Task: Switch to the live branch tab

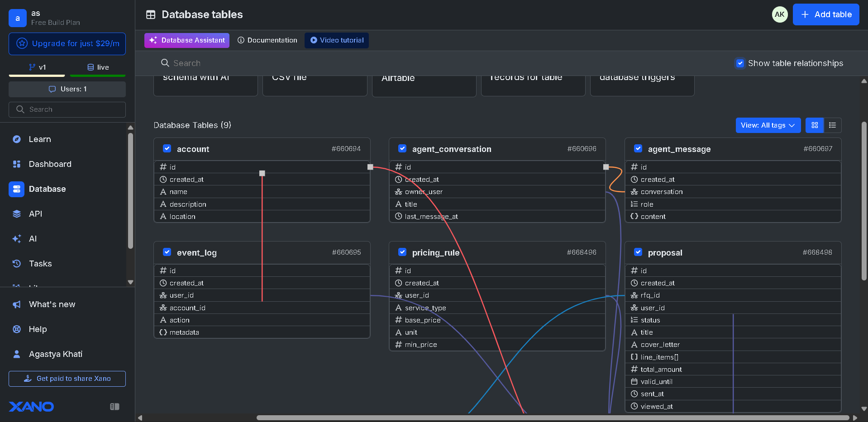Action: coord(98,67)
